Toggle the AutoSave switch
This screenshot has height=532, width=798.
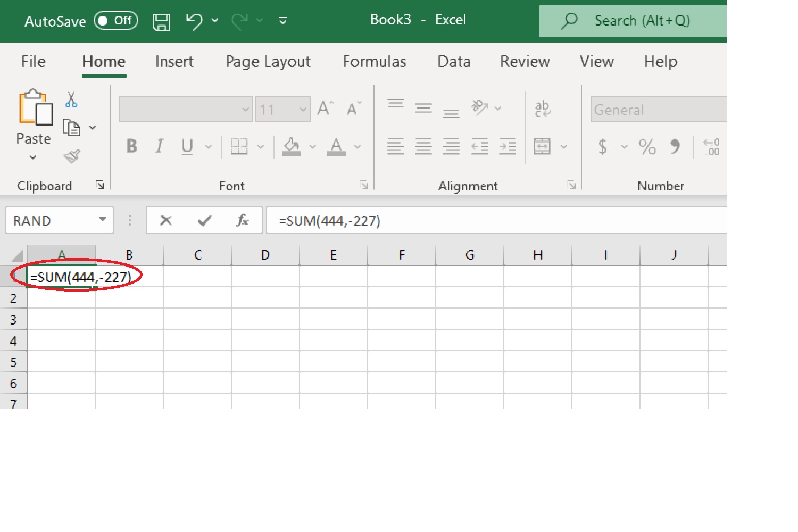point(115,21)
